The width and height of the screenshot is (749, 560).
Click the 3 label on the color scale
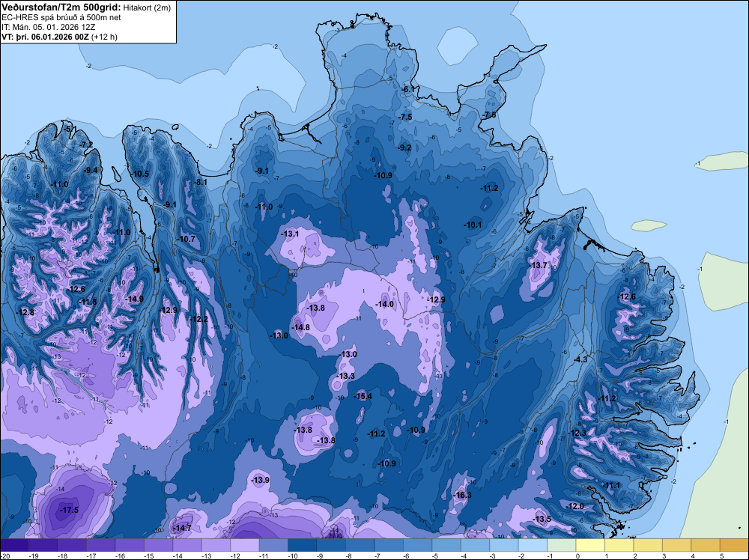click(664, 556)
